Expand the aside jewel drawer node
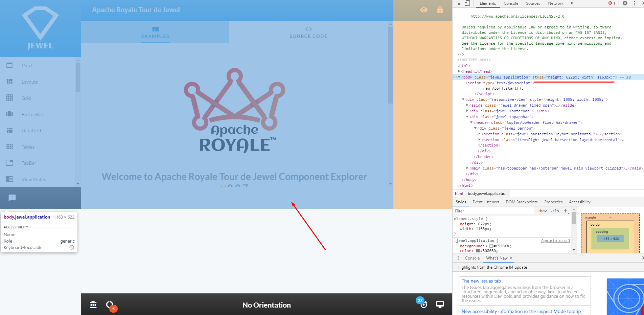 pyautogui.click(x=467, y=105)
